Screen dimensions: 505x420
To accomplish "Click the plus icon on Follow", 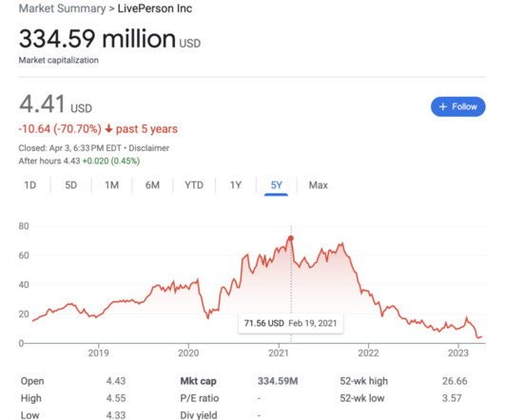I will pyautogui.click(x=443, y=106).
